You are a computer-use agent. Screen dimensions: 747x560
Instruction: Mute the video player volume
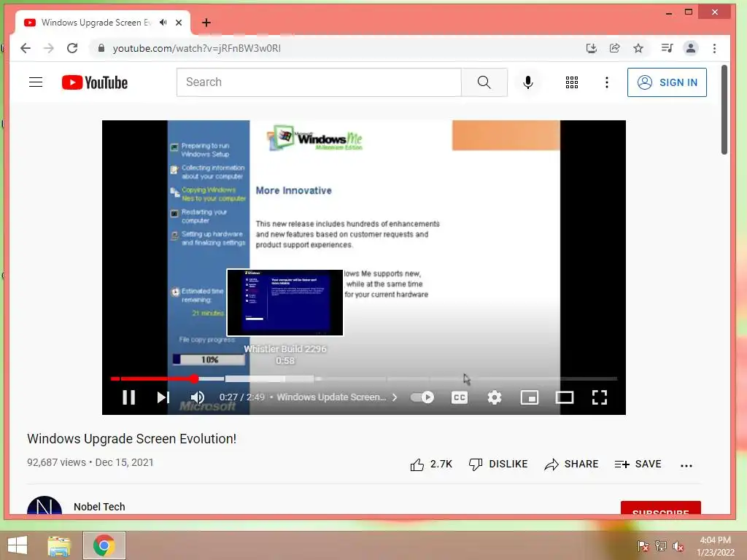coord(197,397)
